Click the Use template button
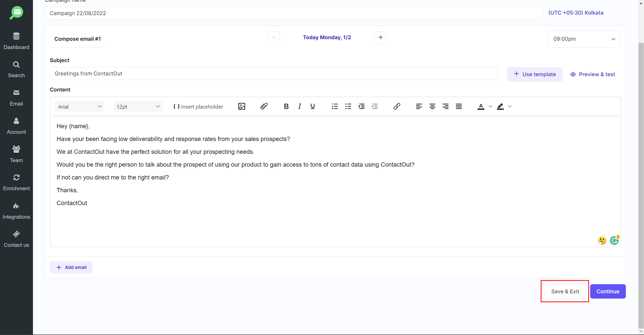This screenshot has height=335, width=644. [x=535, y=74]
